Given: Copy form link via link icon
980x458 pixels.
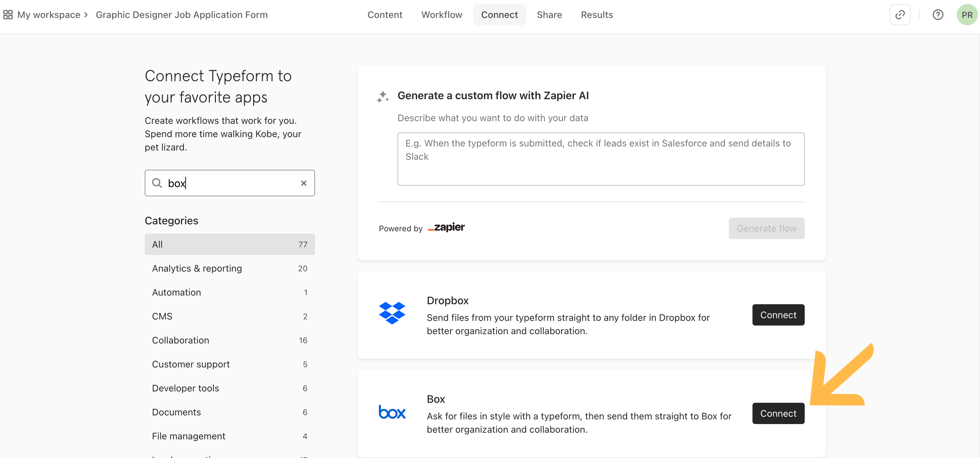Looking at the screenshot, I should point(900,14).
